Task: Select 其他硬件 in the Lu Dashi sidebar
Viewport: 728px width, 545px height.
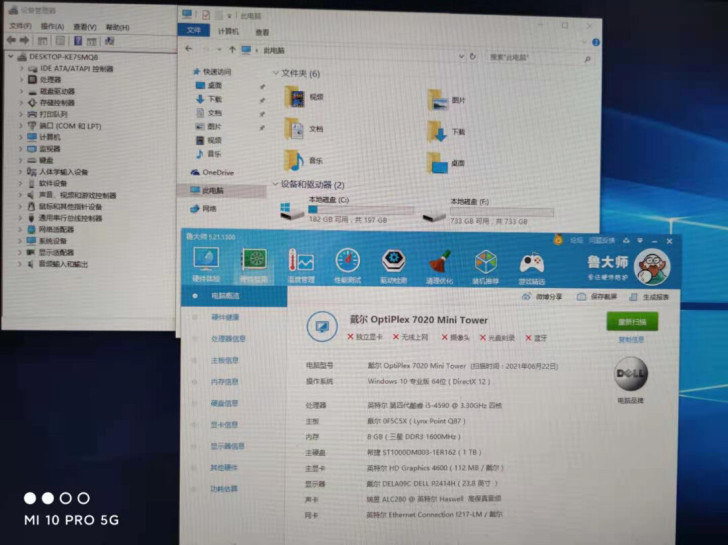Action: 224,467
